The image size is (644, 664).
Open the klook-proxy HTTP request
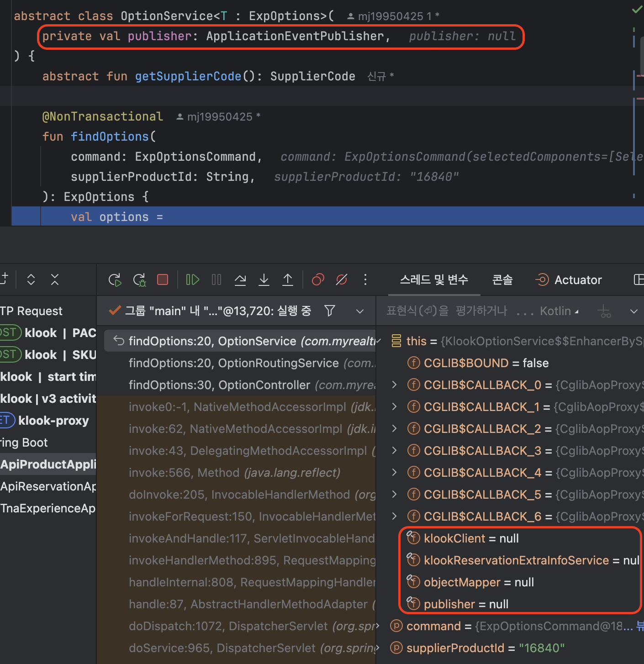(48, 421)
